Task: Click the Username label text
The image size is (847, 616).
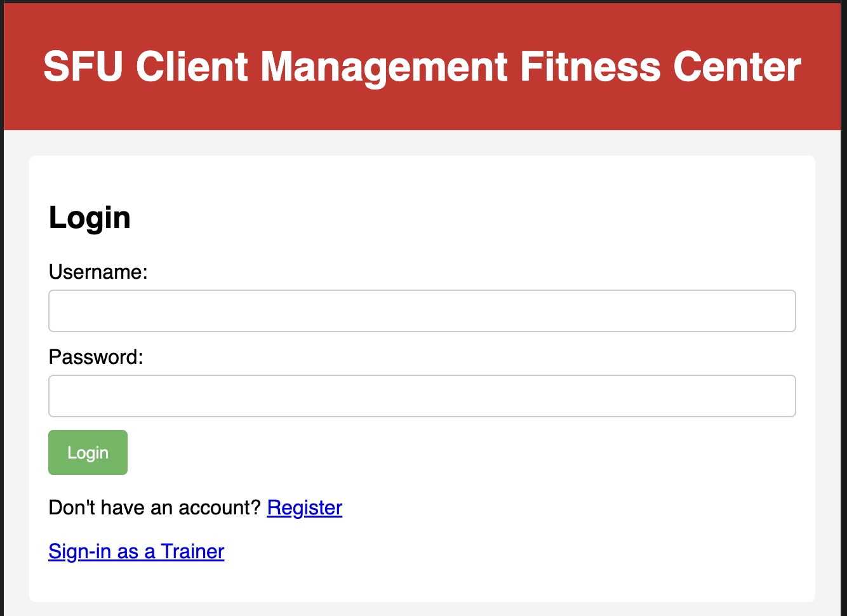Action: pyautogui.click(x=98, y=272)
